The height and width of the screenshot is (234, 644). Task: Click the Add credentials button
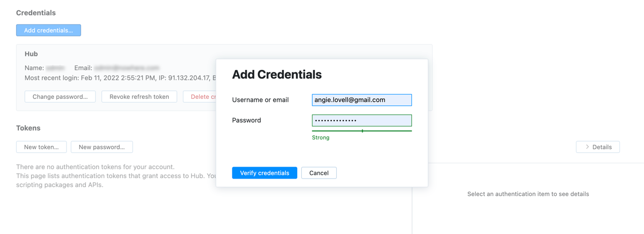[x=48, y=30]
